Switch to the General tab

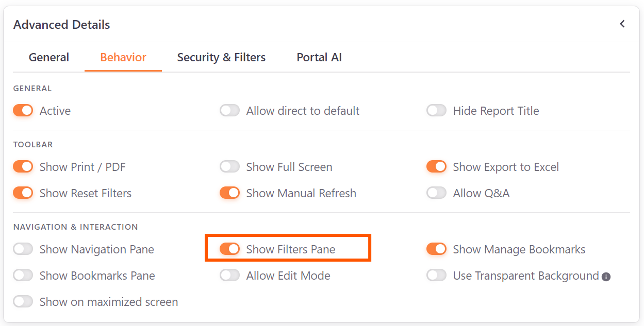tap(48, 57)
